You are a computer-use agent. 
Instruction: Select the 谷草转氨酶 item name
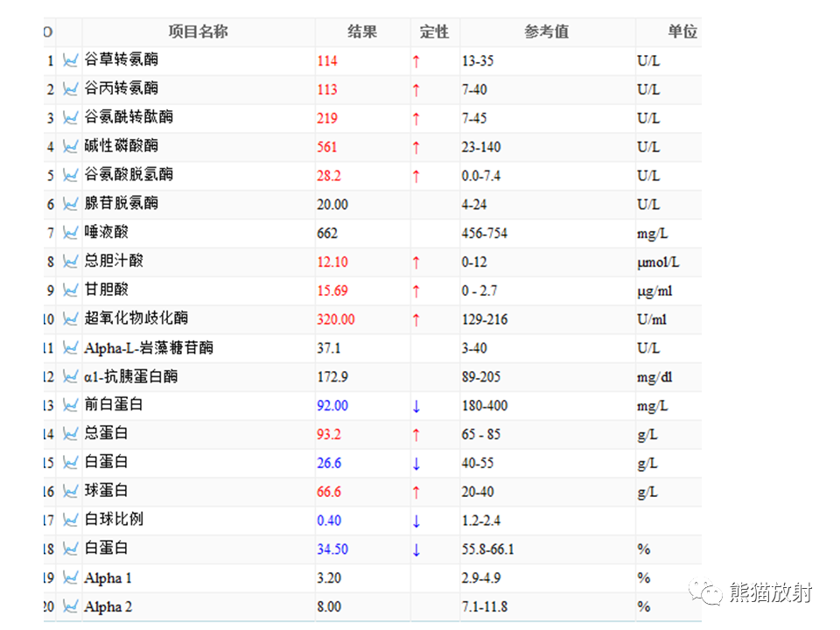tap(121, 59)
